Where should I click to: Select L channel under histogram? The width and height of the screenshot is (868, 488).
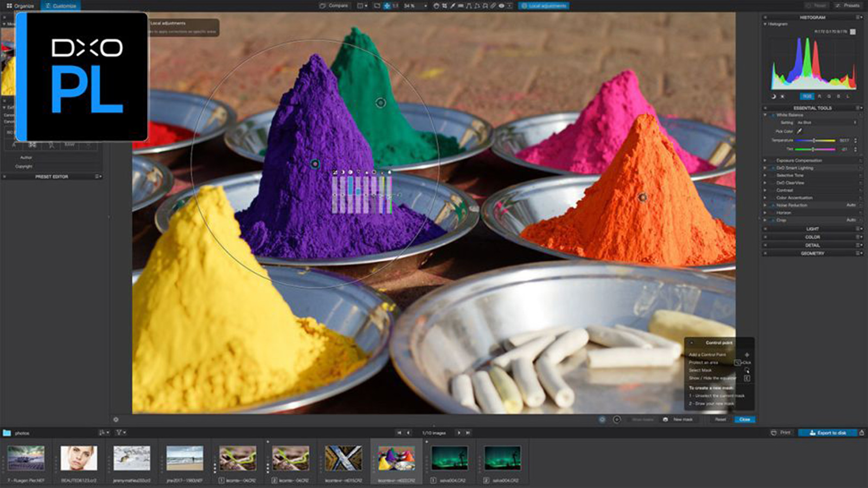(848, 97)
